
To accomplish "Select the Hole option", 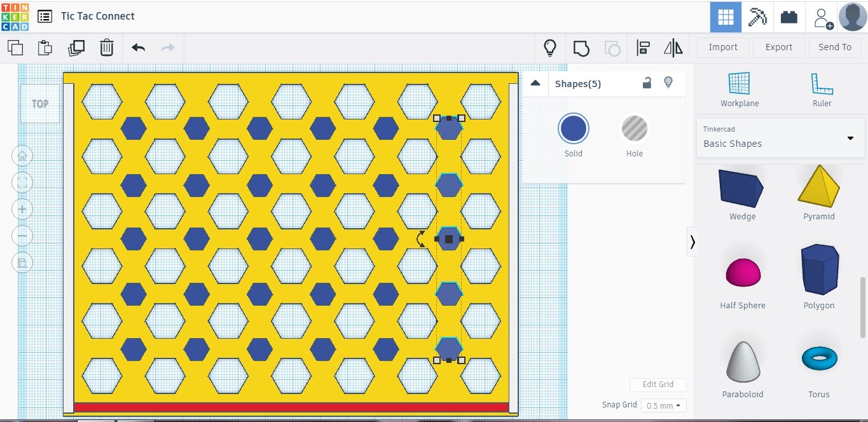I will (x=634, y=135).
